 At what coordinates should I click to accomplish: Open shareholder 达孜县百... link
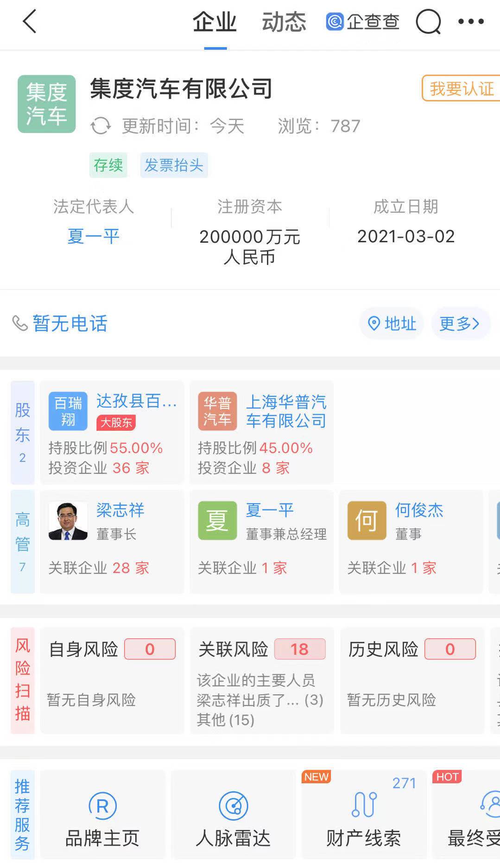pyautogui.click(x=136, y=401)
